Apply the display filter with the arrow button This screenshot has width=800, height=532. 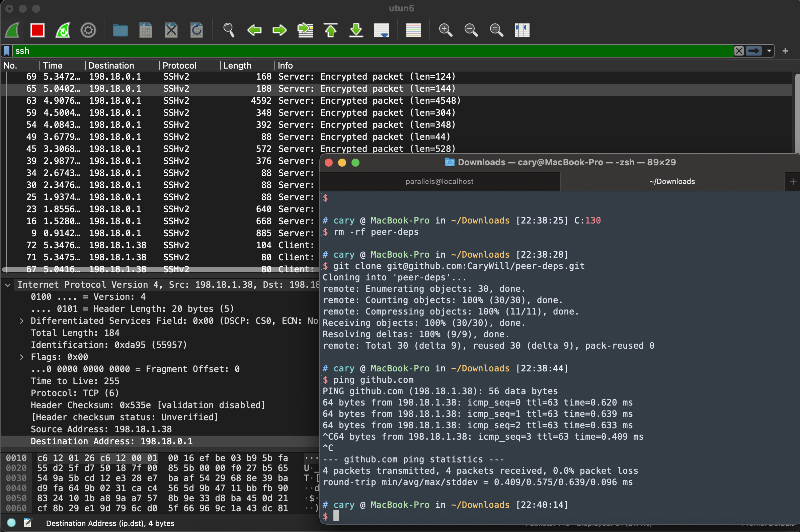tap(754, 51)
